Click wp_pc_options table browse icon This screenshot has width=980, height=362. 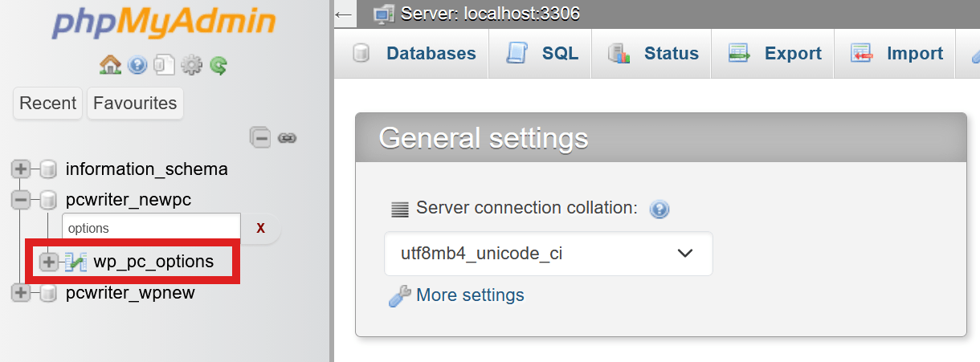(x=76, y=262)
